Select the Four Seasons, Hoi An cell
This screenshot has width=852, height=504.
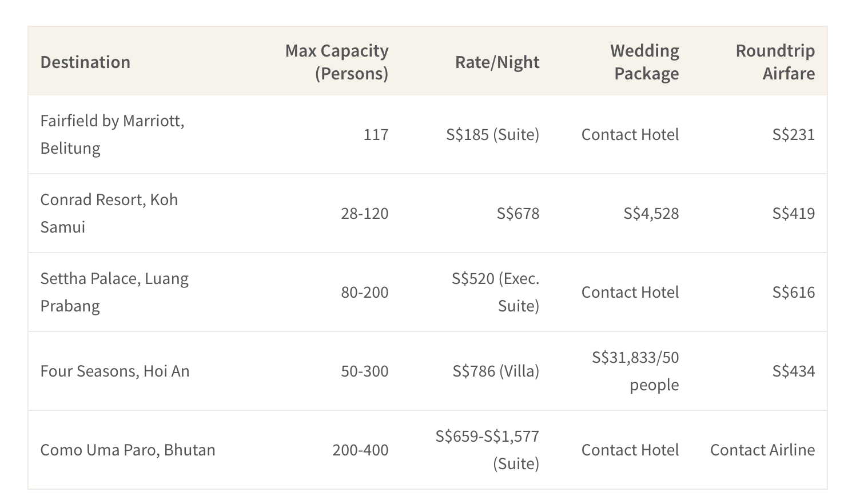(114, 371)
